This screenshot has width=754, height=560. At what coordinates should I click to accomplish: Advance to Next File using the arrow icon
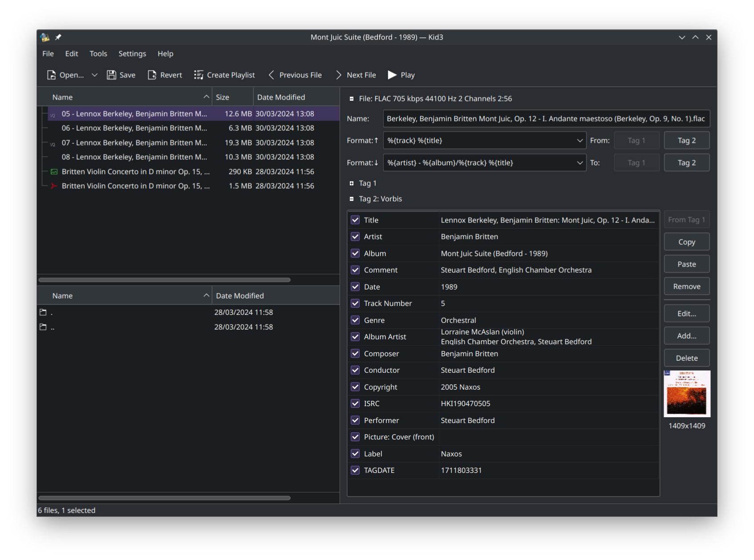[x=338, y=75]
